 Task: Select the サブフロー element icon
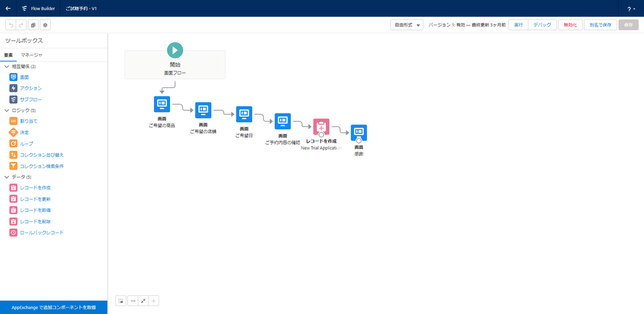coord(13,100)
